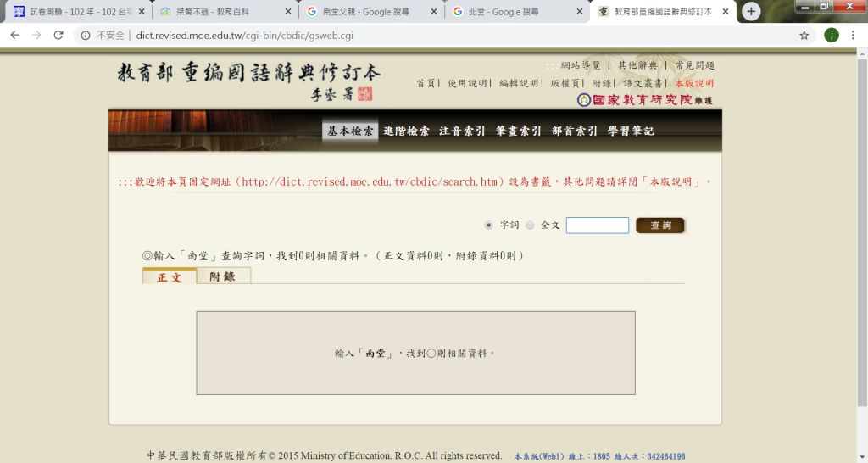Click the browser back arrow
Screen dimensions: 868x463
[x=14, y=35]
